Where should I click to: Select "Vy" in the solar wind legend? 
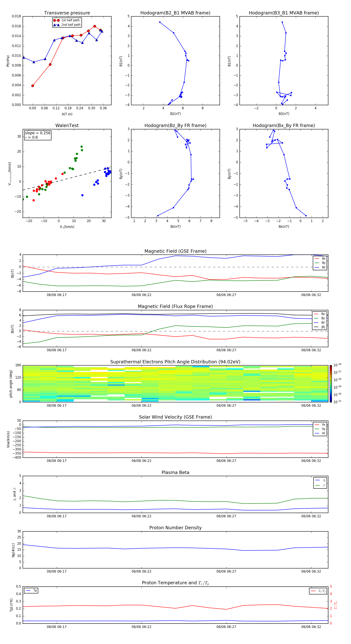tap(320, 429)
